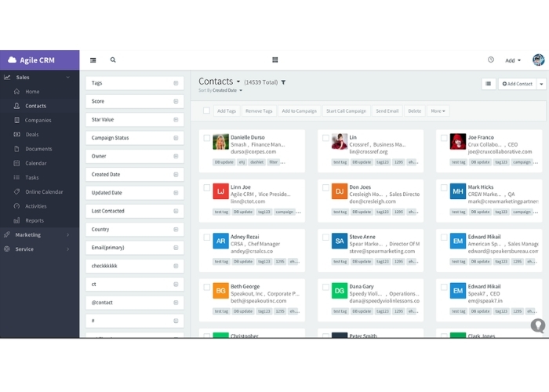Click the Add Contact button
Image resolution: width=549 pixels, height=392 pixels.
point(518,84)
